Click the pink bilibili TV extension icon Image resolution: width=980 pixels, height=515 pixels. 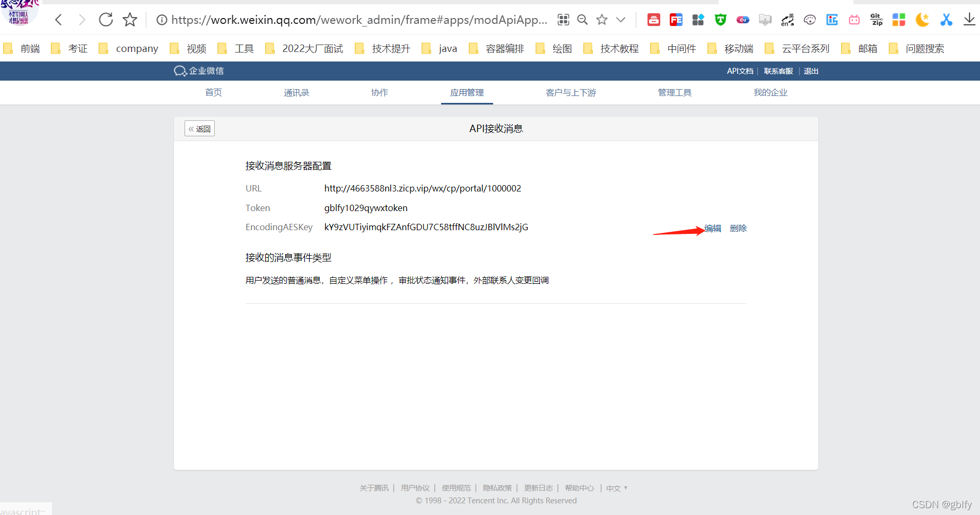tap(854, 20)
